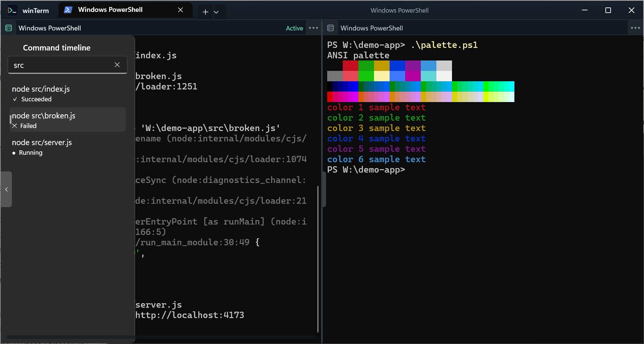Click the Running status under server.js
The width and height of the screenshot is (644, 344).
[31, 153]
